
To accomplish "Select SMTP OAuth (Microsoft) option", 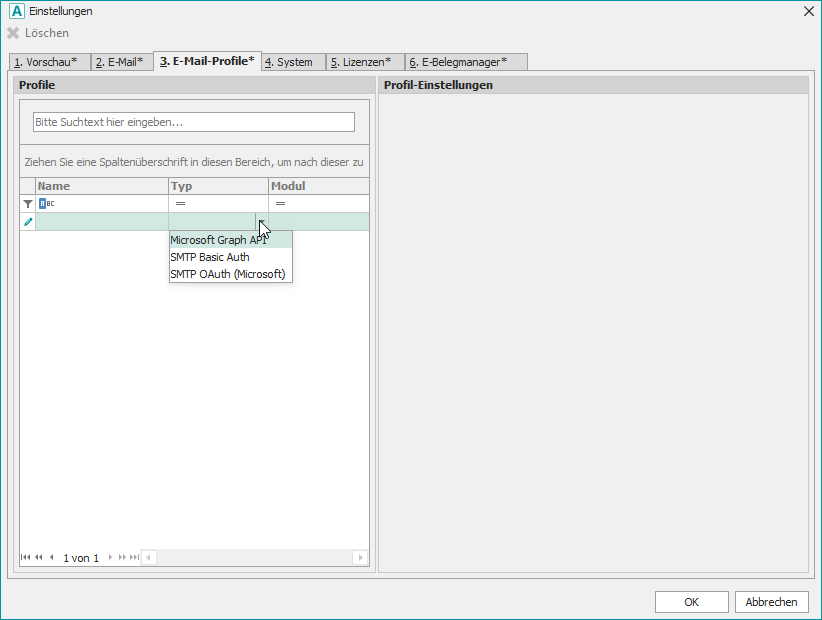I will pyautogui.click(x=231, y=274).
